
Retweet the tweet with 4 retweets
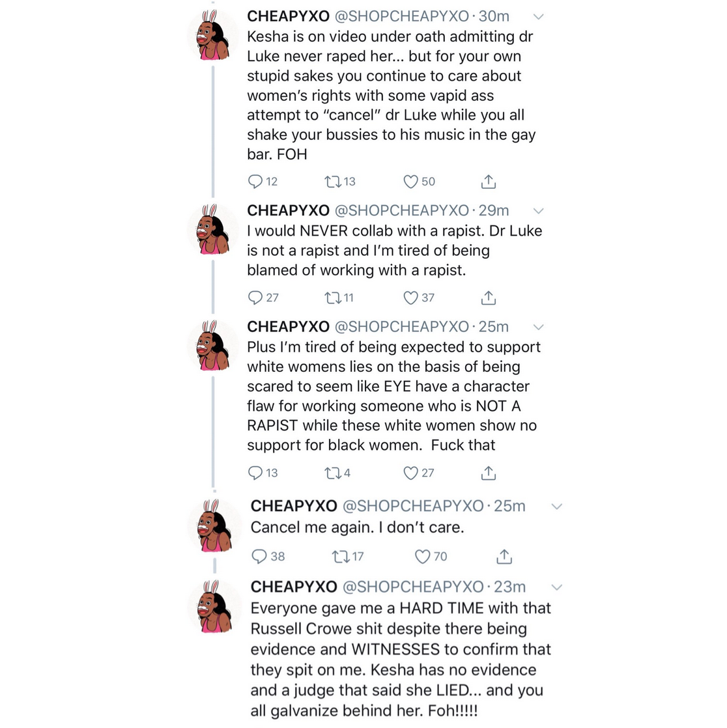(x=333, y=473)
